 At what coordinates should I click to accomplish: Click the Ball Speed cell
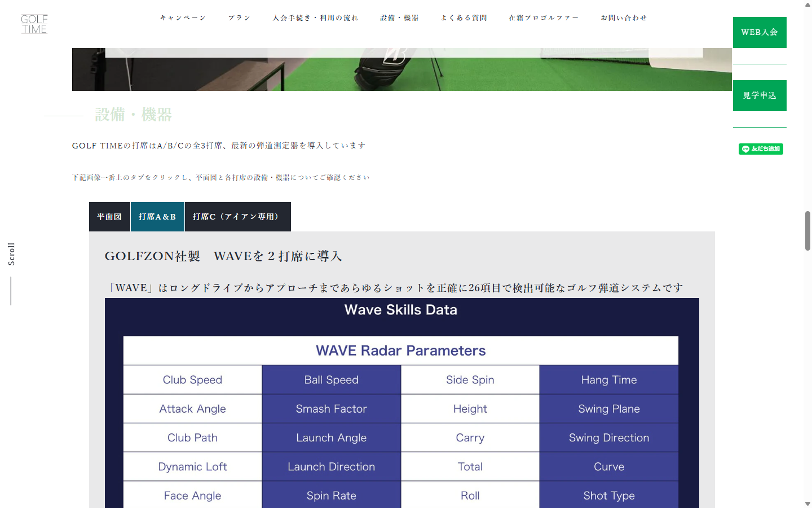[332, 380]
